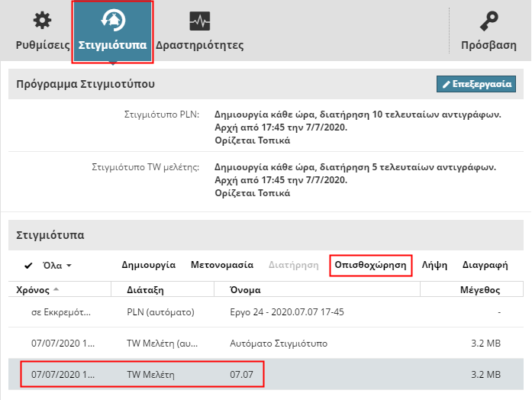Switch to the Δραστηριότητες tab
This screenshot has width=532, height=400.
pyautogui.click(x=199, y=45)
